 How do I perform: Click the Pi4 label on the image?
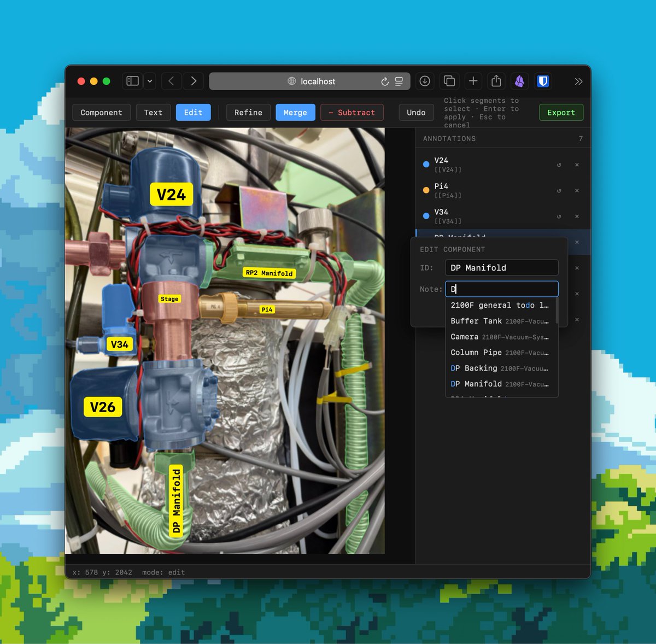[x=267, y=309]
